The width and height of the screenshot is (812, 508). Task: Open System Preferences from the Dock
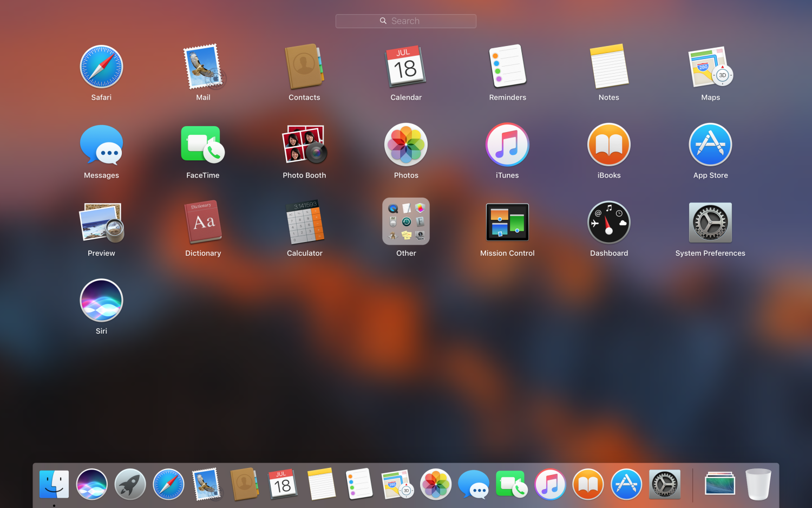click(x=665, y=484)
